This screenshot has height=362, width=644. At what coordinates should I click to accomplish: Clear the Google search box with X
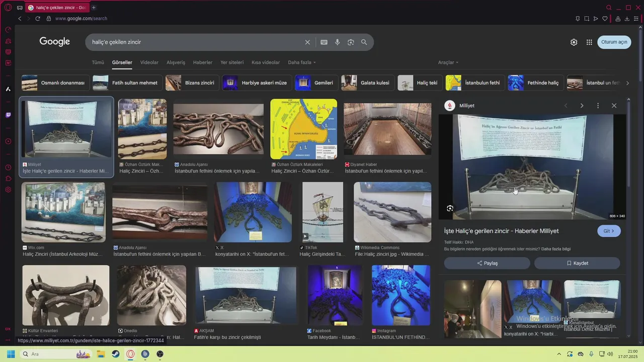click(x=307, y=42)
